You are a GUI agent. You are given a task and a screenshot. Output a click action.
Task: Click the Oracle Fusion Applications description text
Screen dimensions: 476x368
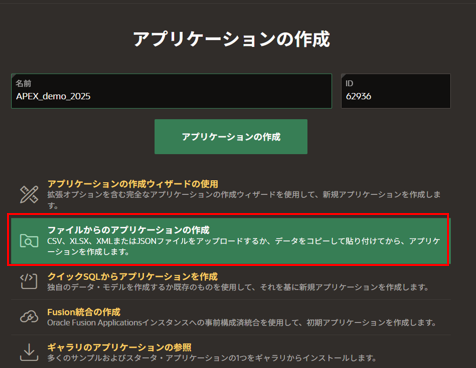242,323
